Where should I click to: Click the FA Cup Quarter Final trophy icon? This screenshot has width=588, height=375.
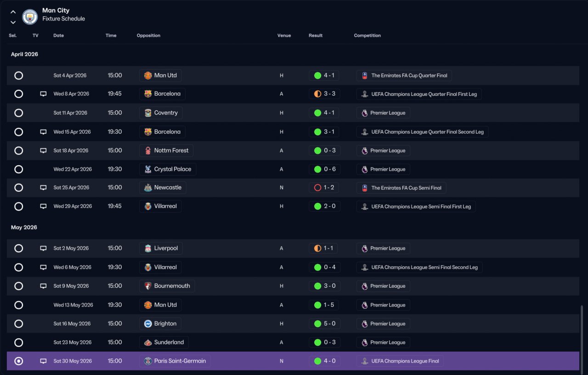click(364, 75)
